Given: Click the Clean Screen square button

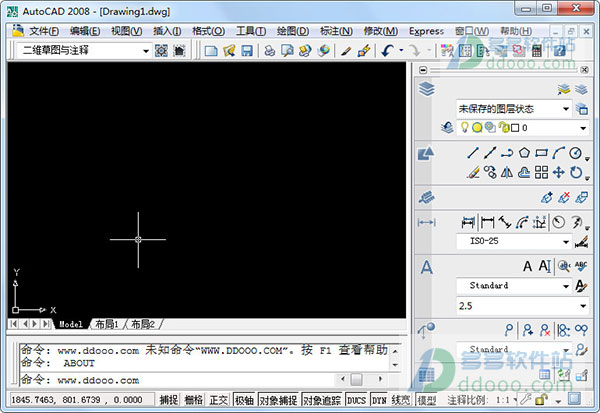Looking at the screenshot, I should coord(574,399).
